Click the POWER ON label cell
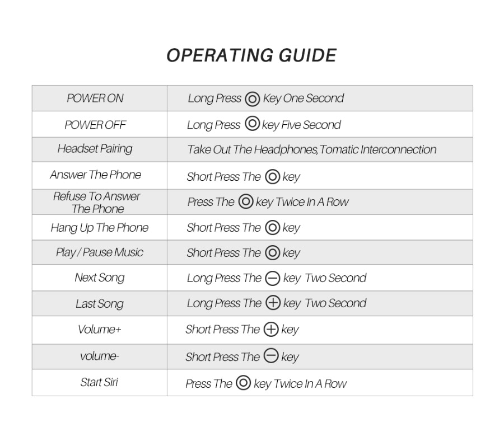Viewport: 504px width, 432px height. point(95,98)
